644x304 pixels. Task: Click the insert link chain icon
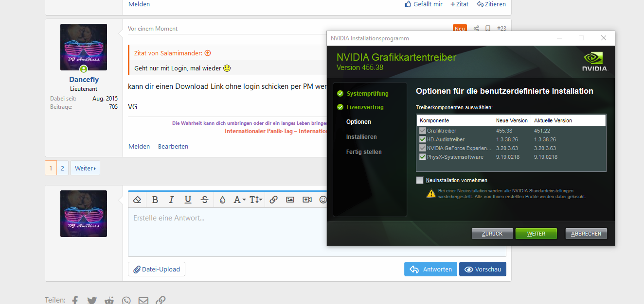[273, 200]
